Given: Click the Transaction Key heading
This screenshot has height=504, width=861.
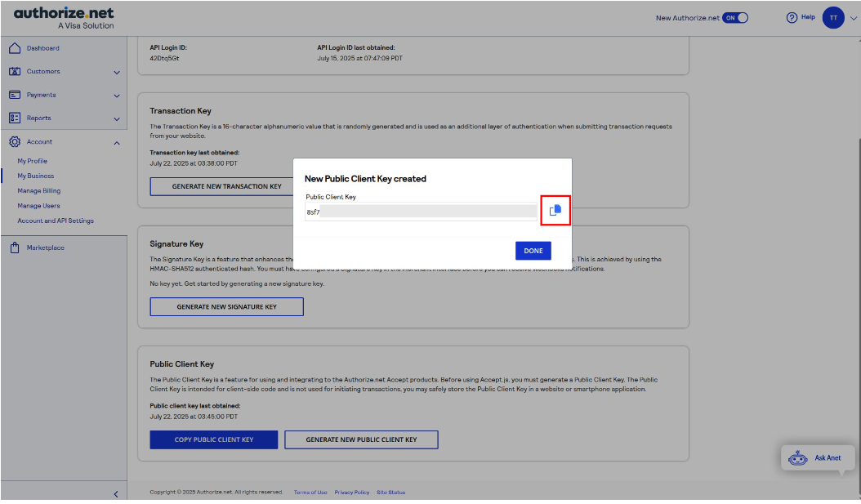Looking at the screenshot, I should point(181,111).
